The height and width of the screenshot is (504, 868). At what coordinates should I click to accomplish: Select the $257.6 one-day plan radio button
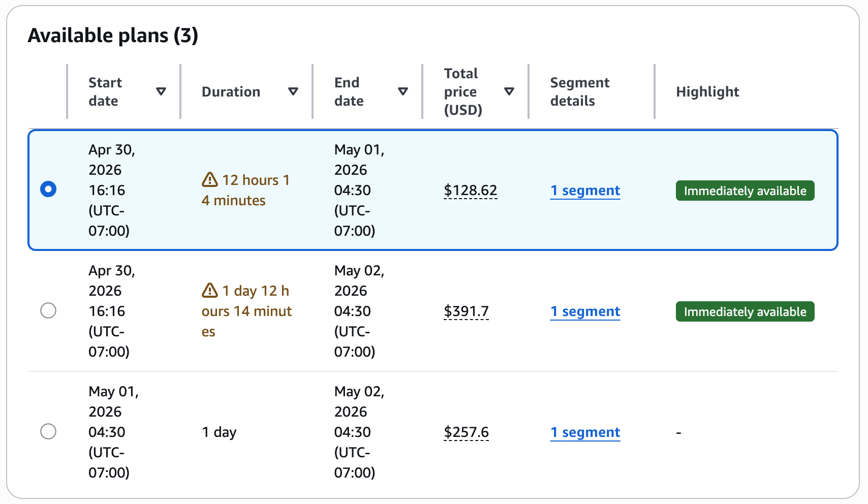pos(48,431)
